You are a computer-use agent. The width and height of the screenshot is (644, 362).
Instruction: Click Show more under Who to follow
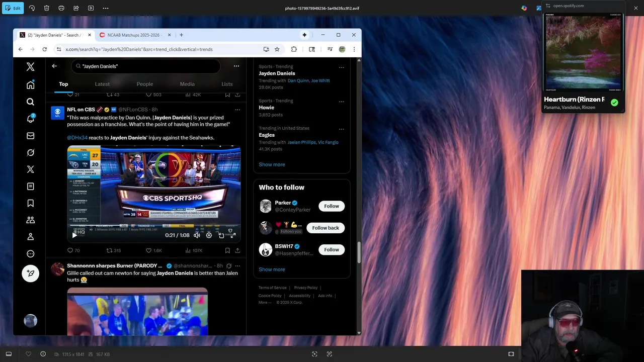pyautogui.click(x=272, y=269)
